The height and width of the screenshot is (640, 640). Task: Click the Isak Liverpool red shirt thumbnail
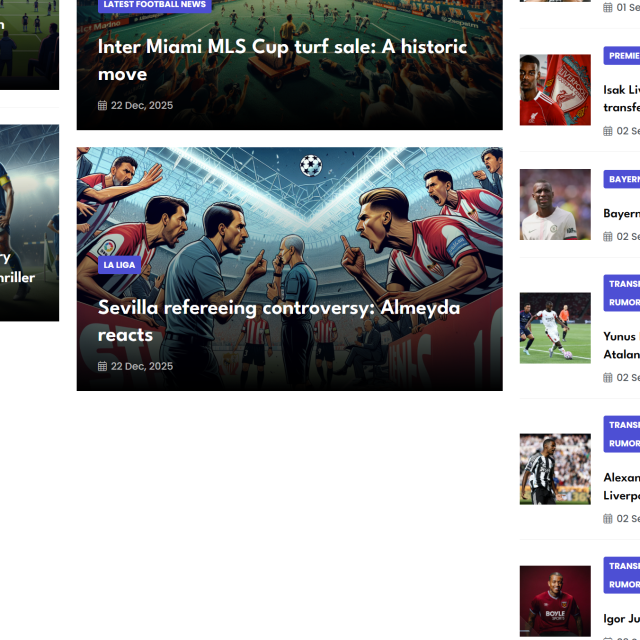pos(555,90)
